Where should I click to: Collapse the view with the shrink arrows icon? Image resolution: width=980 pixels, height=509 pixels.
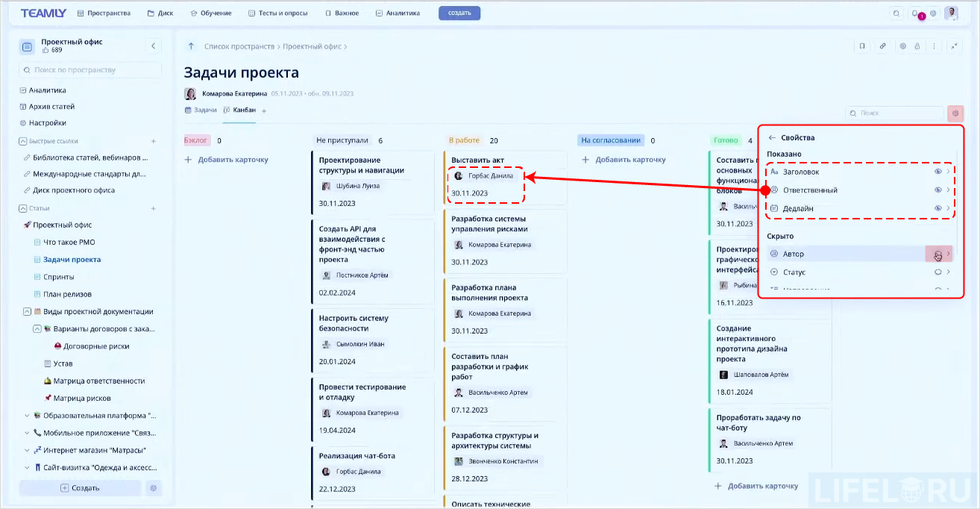[x=955, y=46]
